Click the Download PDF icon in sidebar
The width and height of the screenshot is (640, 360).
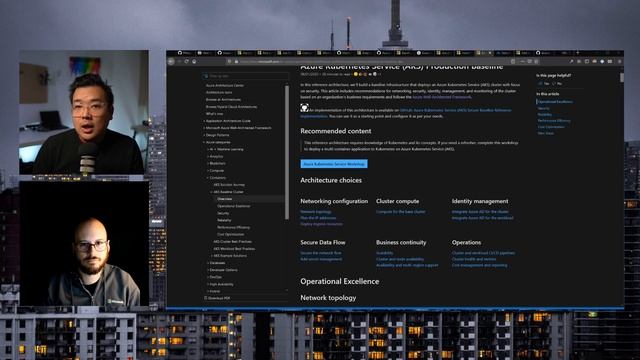205,298
